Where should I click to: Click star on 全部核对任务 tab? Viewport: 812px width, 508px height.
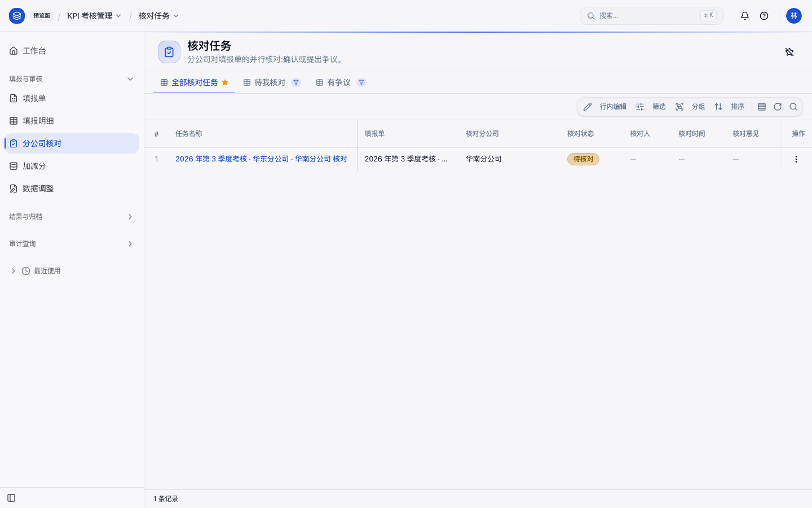[x=225, y=82]
